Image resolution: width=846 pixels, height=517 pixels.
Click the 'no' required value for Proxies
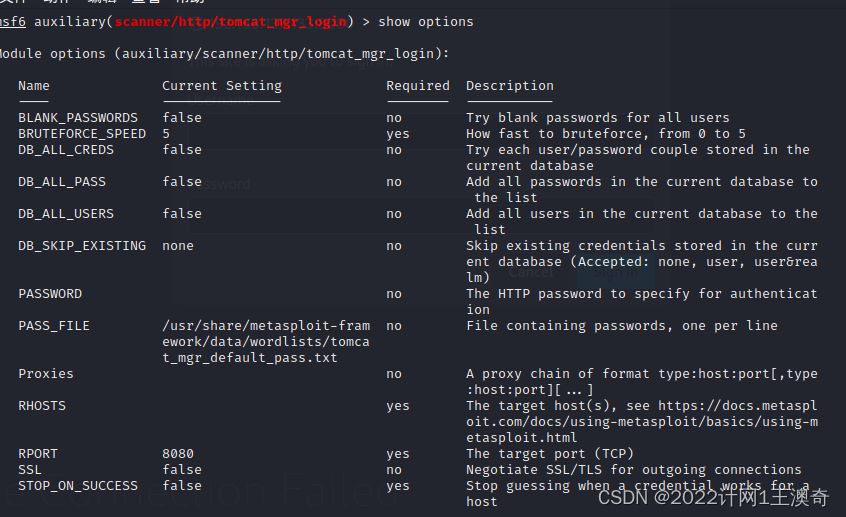point(394,373)
